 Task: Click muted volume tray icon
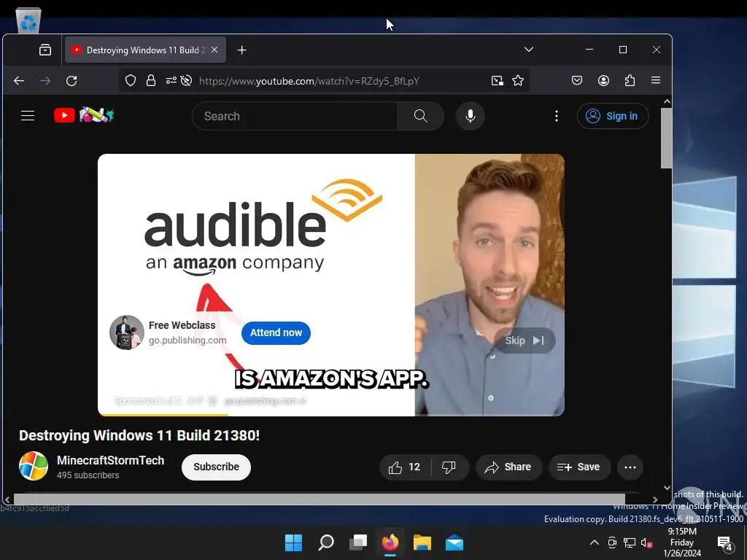[x=647, y=542]
